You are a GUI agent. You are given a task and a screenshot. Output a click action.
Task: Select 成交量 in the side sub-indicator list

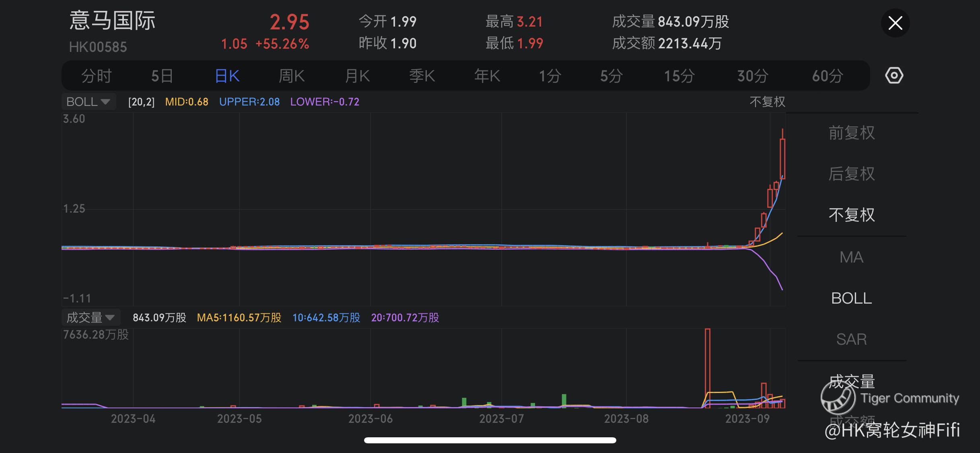[x=851, y=381]
